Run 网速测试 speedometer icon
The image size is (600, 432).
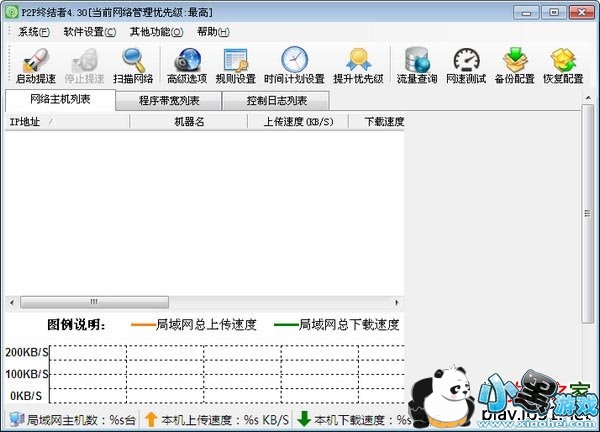tap(466, 60)
